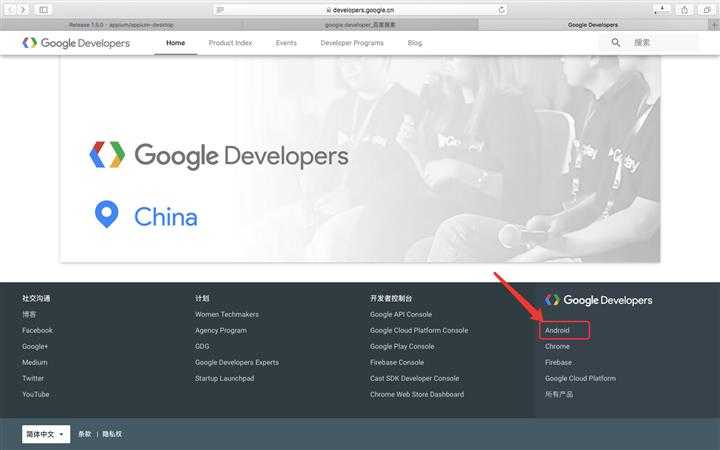Open the Google+ footer link
Image resolution: width=720 pixels, height=450 pixels.
pos(35,347)
